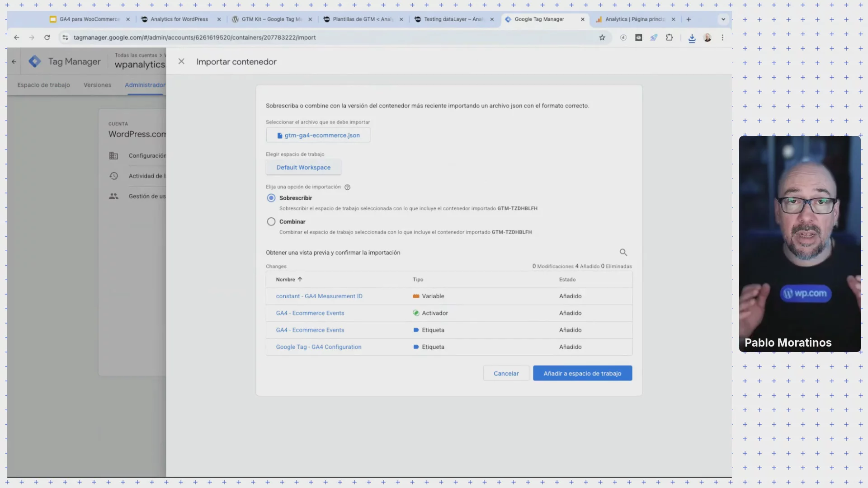Screen dimensions: 868x488
Task: Go back in browser
Action: [x=17, y=38]
